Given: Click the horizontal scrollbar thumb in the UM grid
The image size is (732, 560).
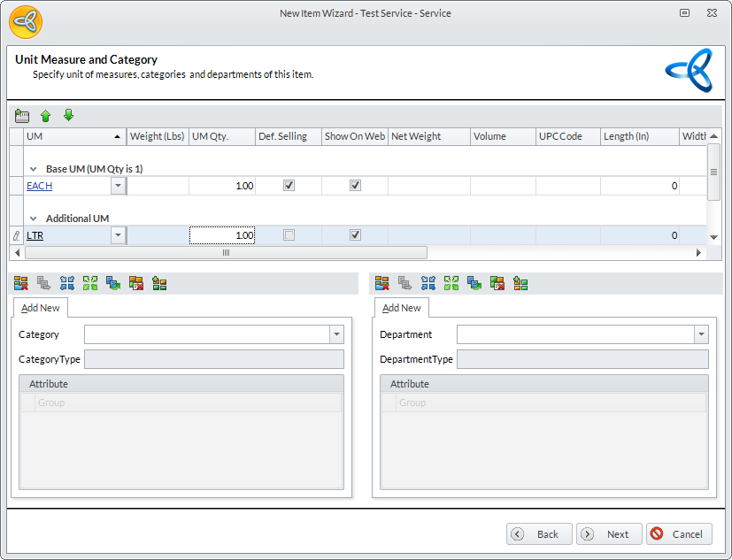Looking at the screenshot, I should [x=226, y=253].
